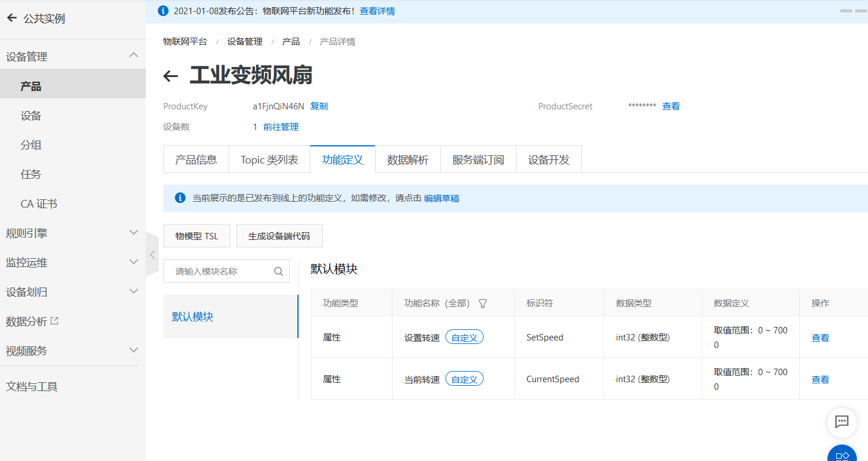Switch to the Topic 类列表 tab
The image size is (868, 461).
coord(270,159)
